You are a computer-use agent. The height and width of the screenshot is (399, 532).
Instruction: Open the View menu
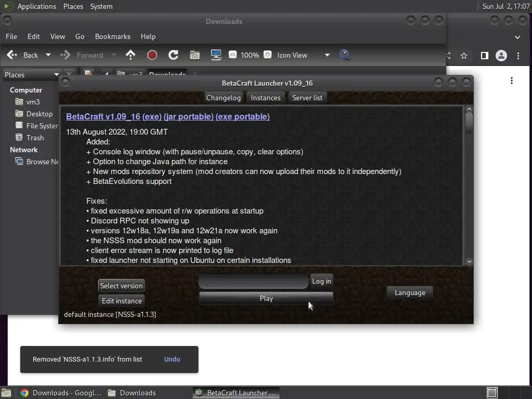pyautogui.click(x=58, y=36)
